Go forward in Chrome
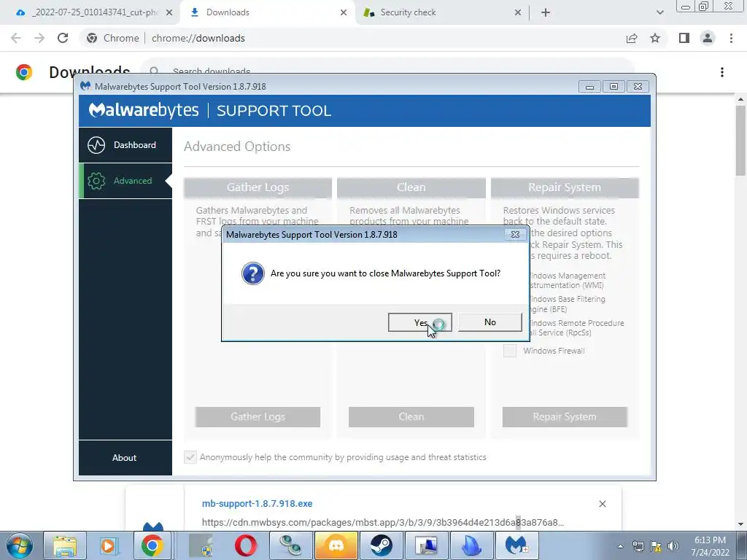Viewport: 747px width, 560px height. click(39, 38)
